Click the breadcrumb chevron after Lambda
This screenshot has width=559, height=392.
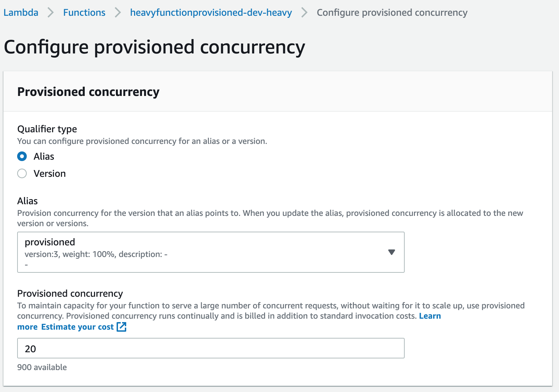(x=51, y=13)
